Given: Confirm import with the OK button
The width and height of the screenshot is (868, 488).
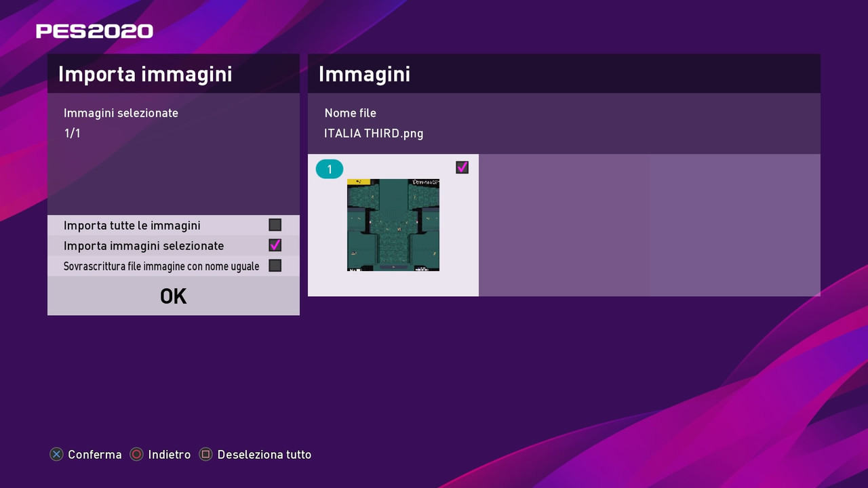Looking at the screenshot, I should pyautogui.click(x=174, y=296).
